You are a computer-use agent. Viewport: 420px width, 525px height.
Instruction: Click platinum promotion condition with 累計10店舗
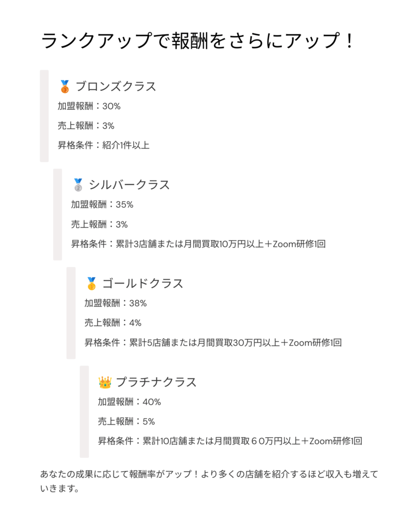[x=230, y=441]
